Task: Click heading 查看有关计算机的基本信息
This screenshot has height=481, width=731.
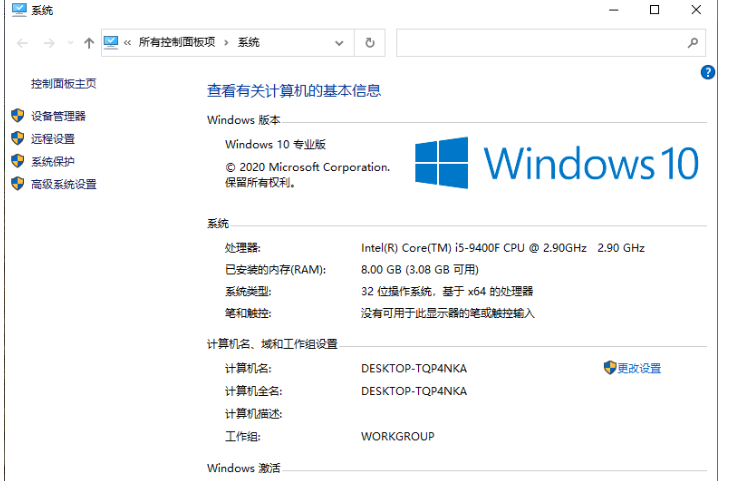Action: [x=294, y=91]
